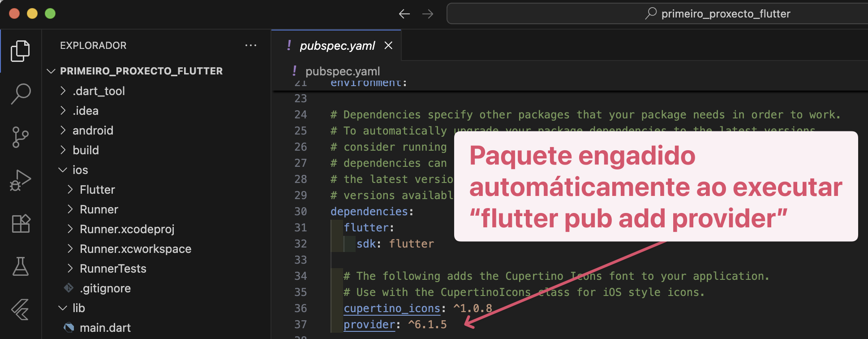The width and height of the screenshot is (868, 339).
Task: Open the Search view in activity bar
Action: (20, 94)
